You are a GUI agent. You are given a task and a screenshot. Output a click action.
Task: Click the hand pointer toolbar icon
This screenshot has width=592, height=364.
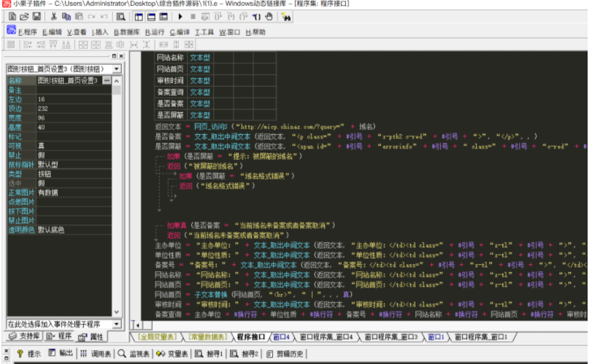tap(269, 16)
